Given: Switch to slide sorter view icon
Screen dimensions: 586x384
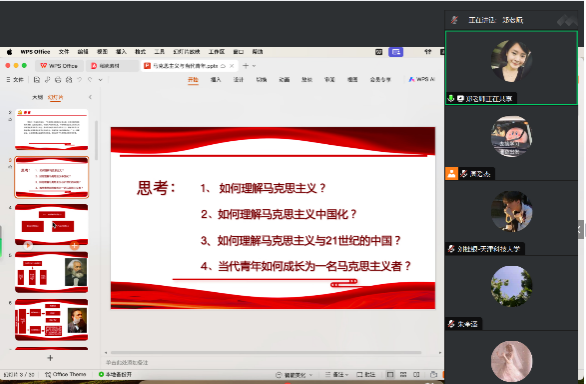Looking at the screenshot, I should click(x=403, y=374).
